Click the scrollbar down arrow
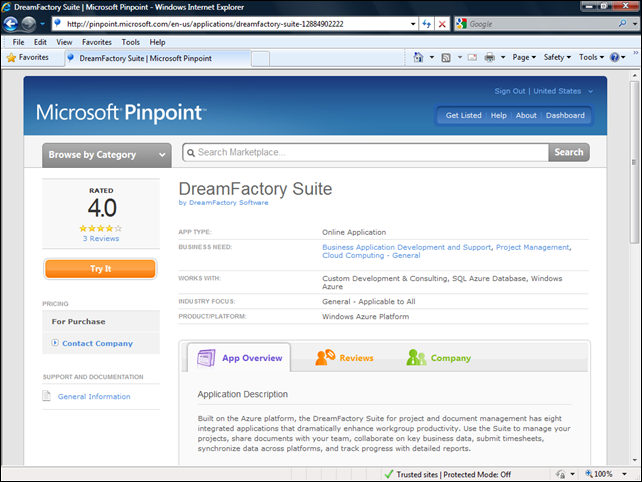This screenshot has height=482, width=642. pos(634,460)
